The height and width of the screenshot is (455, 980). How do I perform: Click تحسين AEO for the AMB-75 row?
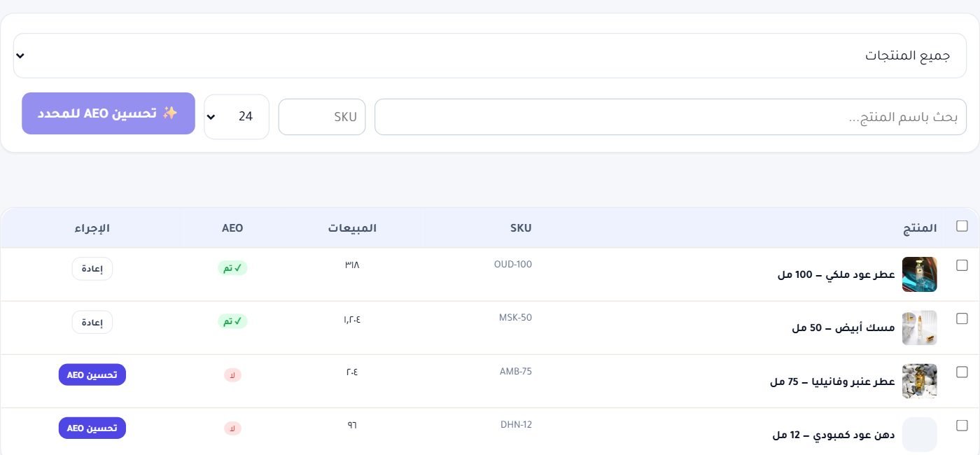92,374
